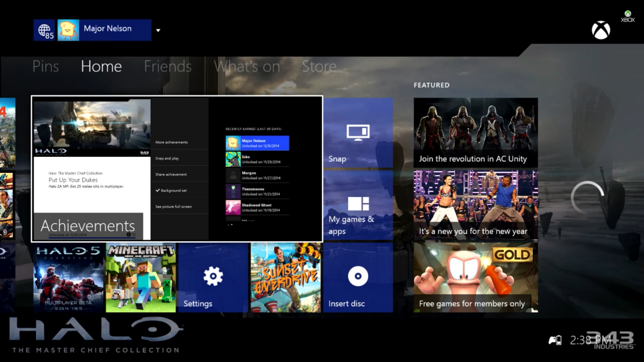
Task: Click the FEATURED section heading
Action: pos(432,85)
